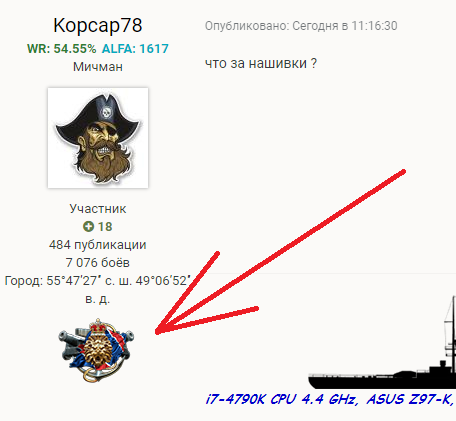Click the pirate avatar image
The image size is (456, 421).
click(98, 138)
